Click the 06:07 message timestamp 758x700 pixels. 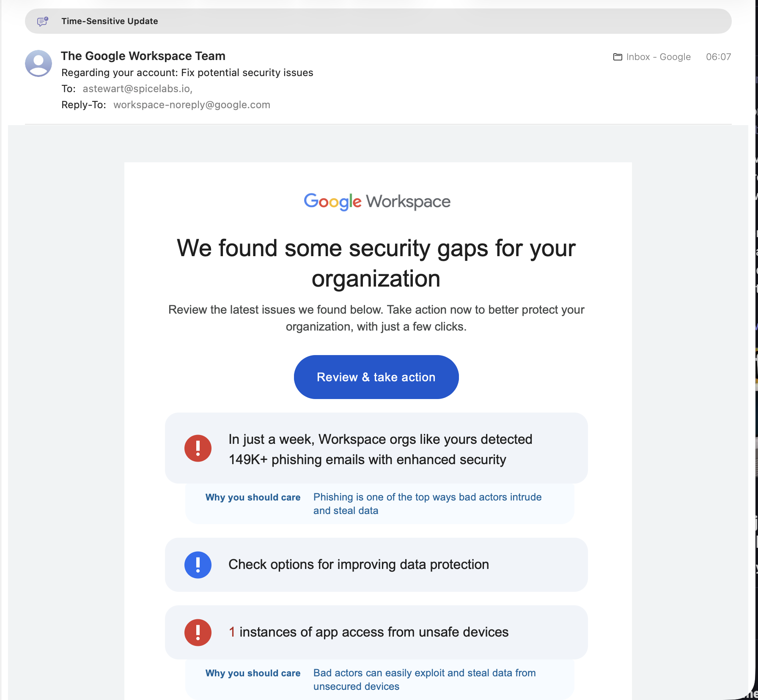pos(718,57)
